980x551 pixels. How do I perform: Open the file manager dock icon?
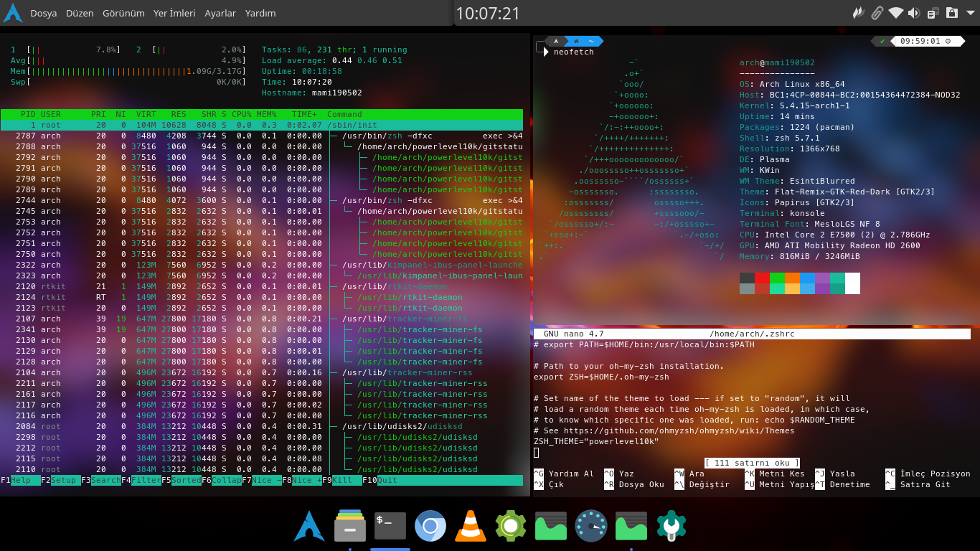[x=350, y=526]
